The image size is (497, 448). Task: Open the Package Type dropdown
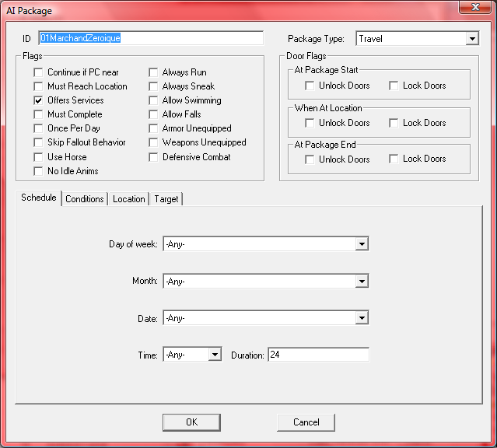(x=472, y=38)
